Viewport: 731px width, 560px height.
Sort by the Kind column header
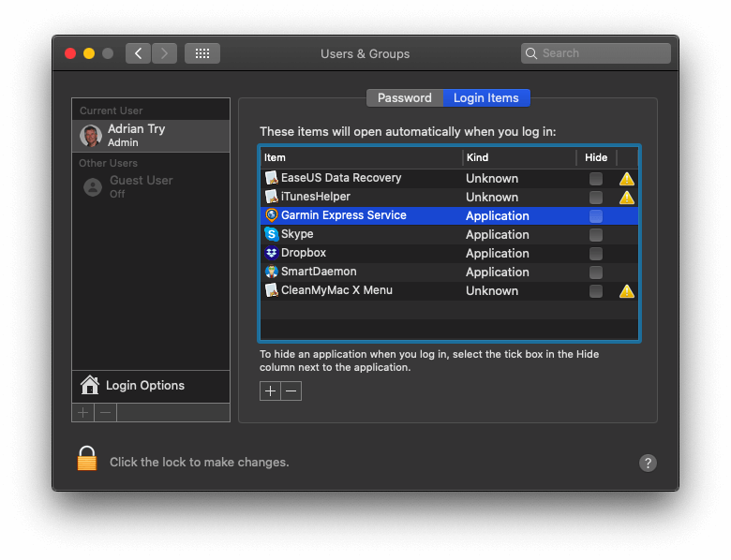519,157
